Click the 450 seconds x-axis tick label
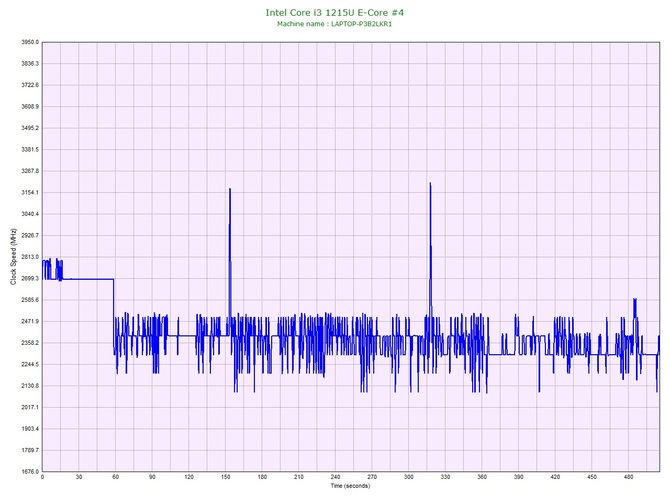670x503 pixels. click(592, 477)
